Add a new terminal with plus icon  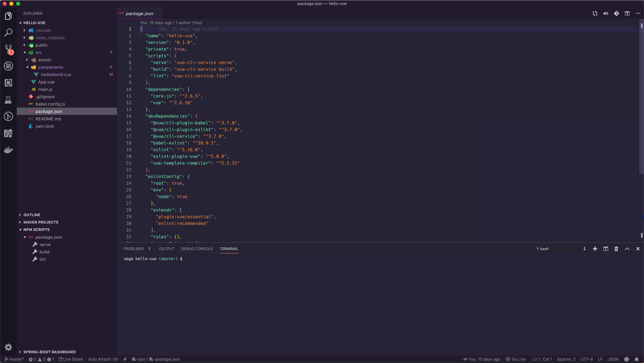[x=595, y=249]
